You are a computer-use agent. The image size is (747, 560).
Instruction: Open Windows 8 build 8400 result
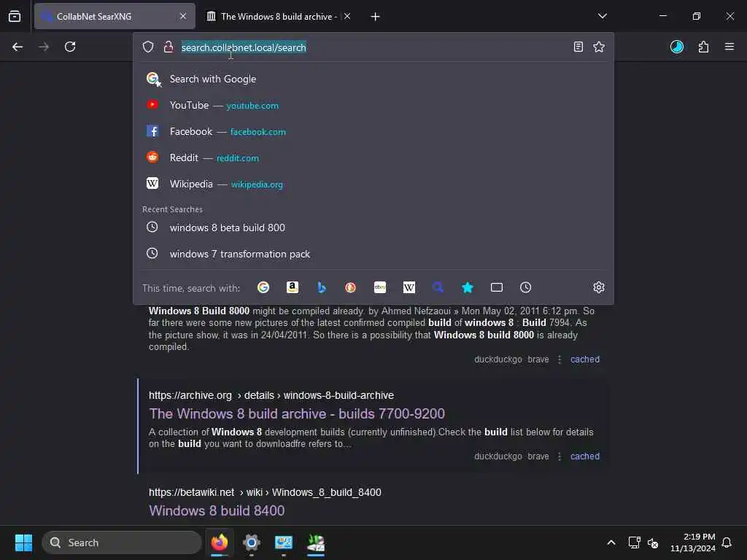pyautogui.click(x=217, y=510)
